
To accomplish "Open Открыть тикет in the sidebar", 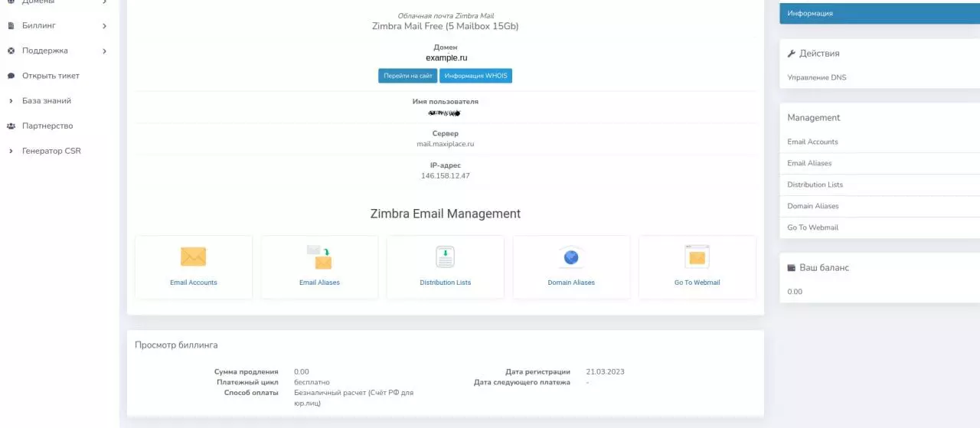I will tap(51, 76).
